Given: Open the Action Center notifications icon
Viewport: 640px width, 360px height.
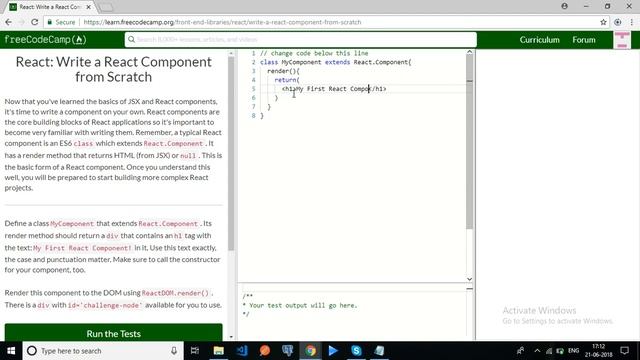Looking at the screenshot, I should (x=624, y=351).
